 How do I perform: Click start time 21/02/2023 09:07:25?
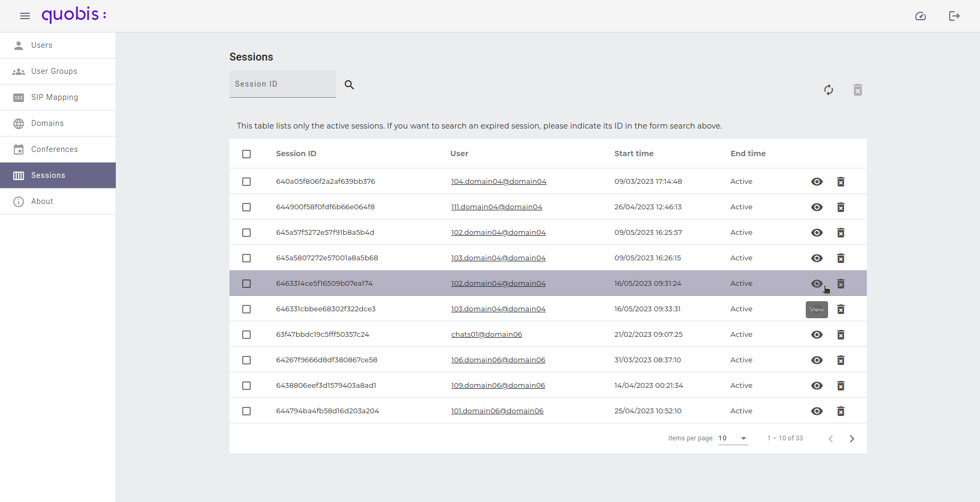[649, 335]
